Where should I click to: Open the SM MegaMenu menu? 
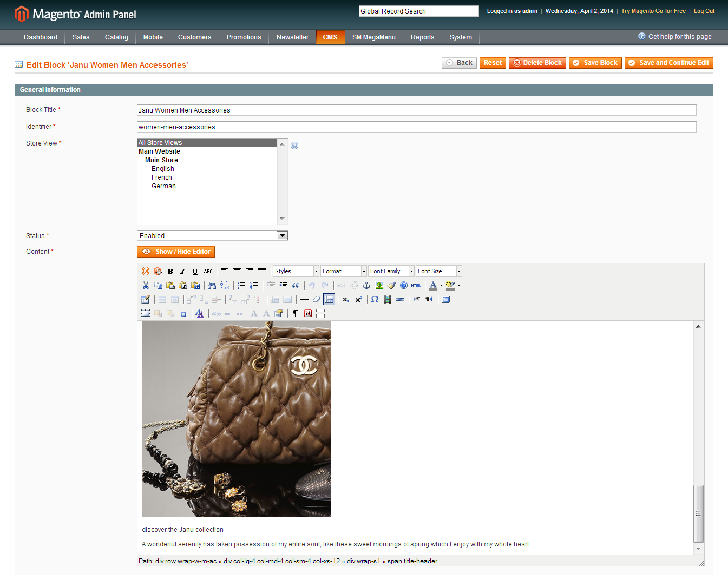tap(374, 37)
